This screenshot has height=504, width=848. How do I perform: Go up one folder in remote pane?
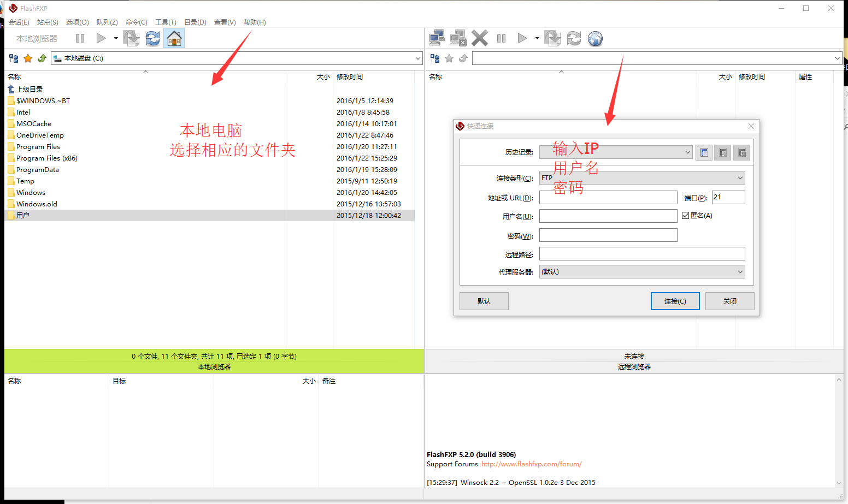click(463, 58)
